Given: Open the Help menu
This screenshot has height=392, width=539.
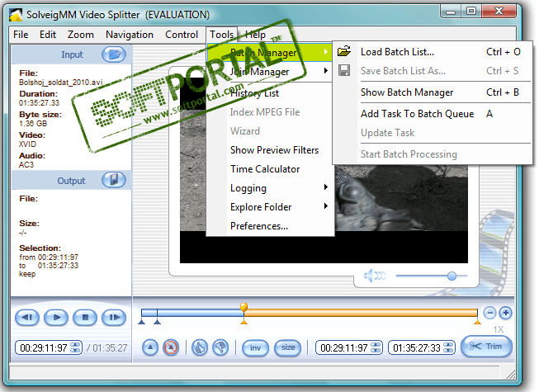Looking at the screenshot, I should tap(255, 35).
